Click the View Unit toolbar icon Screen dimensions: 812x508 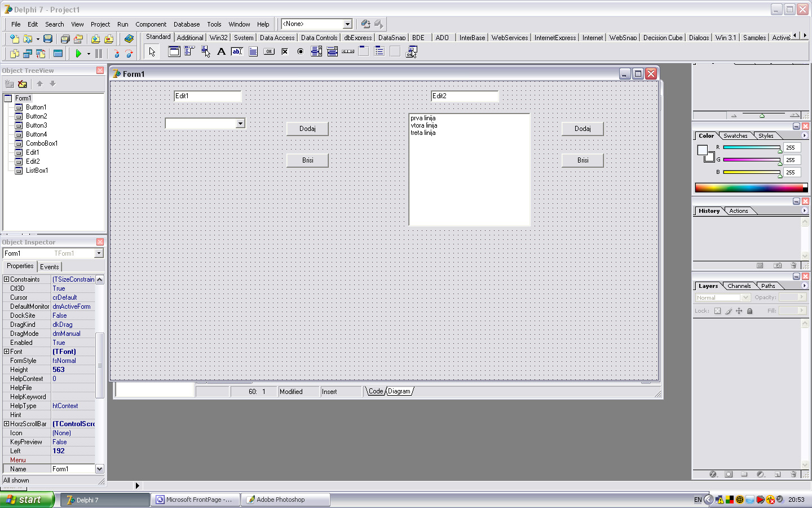(x=14, y=54)
